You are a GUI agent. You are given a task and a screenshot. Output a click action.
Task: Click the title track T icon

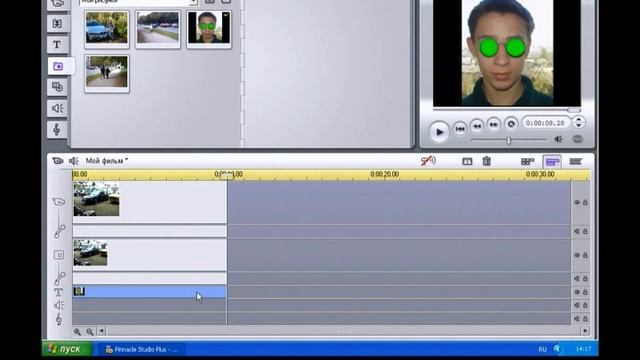click(58, 292)
